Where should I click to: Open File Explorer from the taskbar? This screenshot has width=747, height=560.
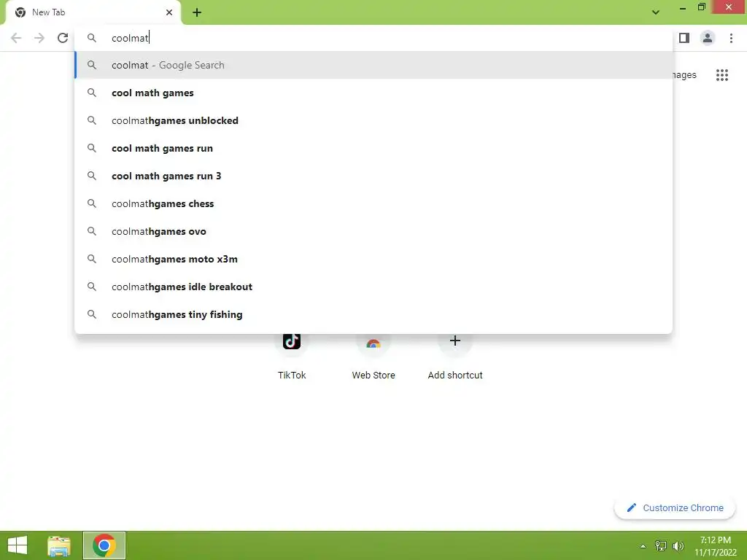pyautogui.click(x=59, y=545)
